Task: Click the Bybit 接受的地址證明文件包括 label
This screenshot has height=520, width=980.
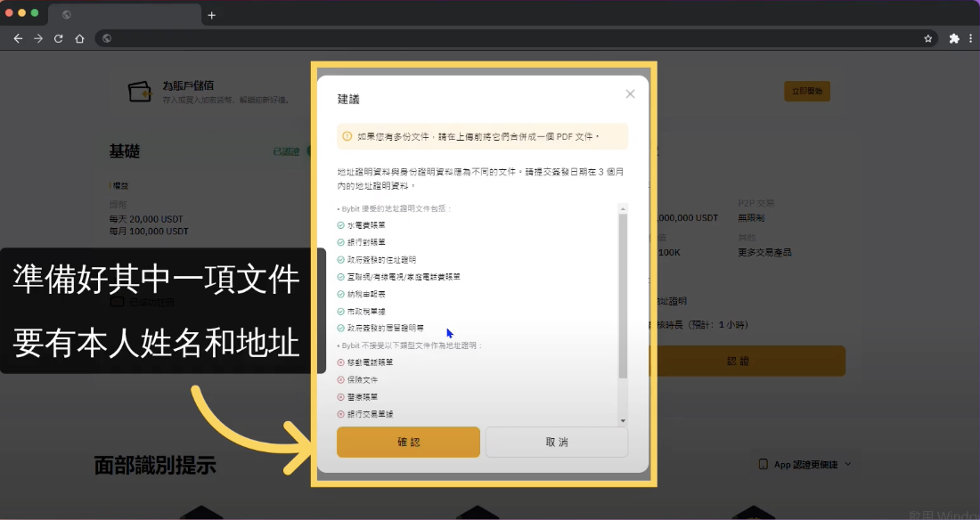Action: [x=396, y=208]
